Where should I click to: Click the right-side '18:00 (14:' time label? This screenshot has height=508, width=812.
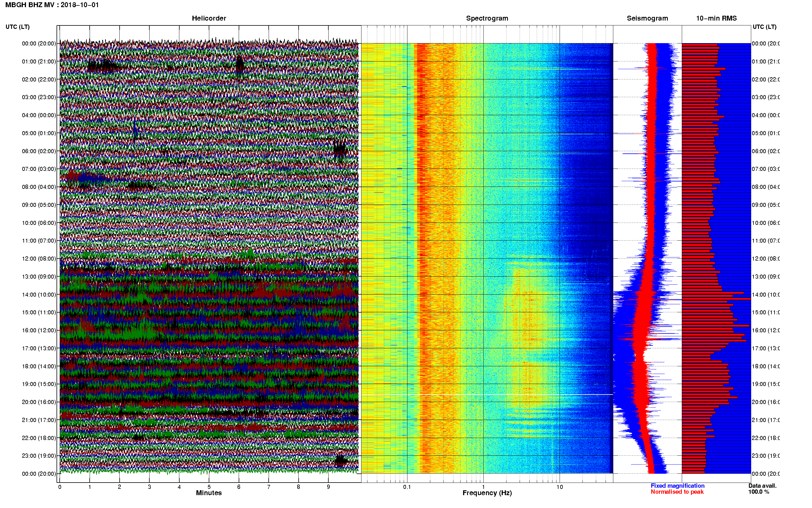pos(766,366)
